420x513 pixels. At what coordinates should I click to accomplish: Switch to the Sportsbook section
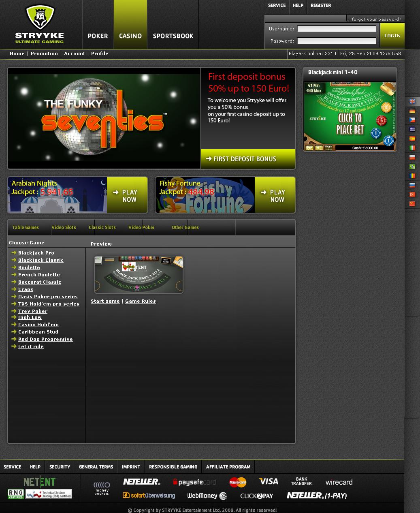click(173, 36)
